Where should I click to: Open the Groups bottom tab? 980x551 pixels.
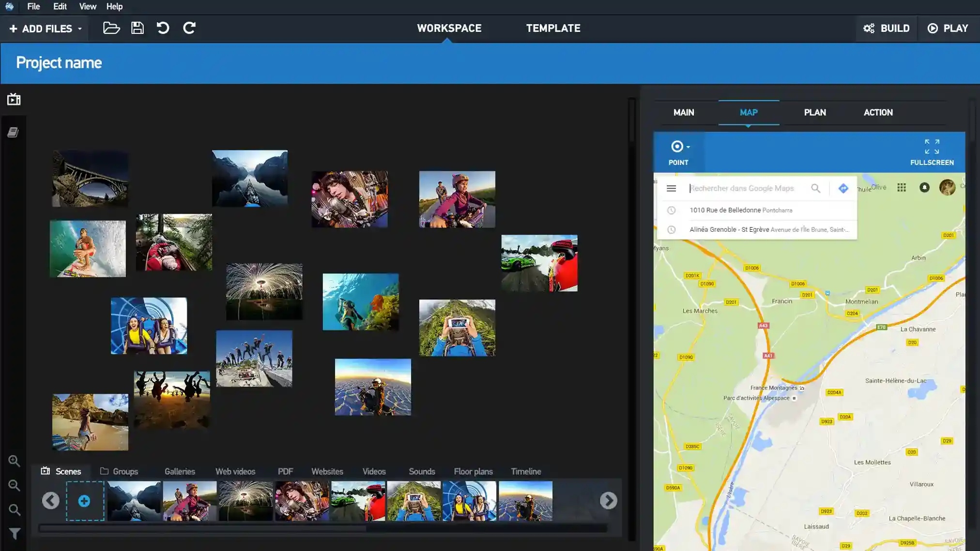(119, 471)
